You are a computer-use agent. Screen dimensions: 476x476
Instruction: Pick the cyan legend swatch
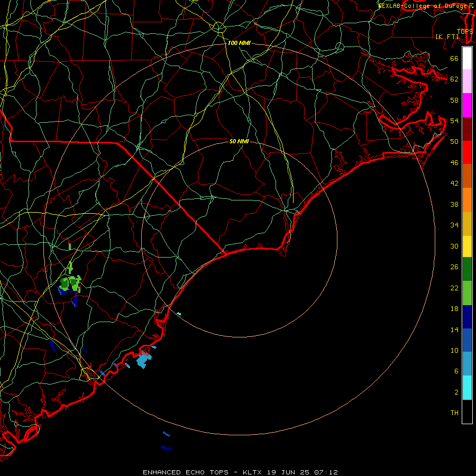click(x=467, y=388)
